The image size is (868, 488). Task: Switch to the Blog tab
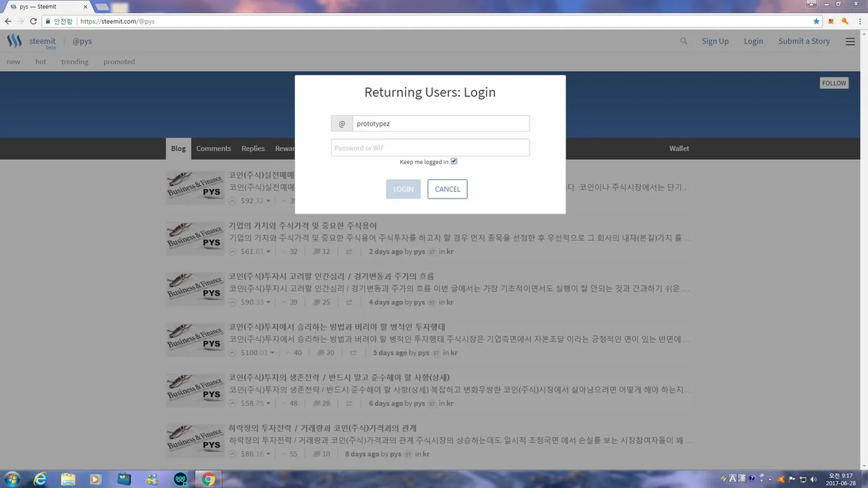pyautogui.click(x=178, y=148)
